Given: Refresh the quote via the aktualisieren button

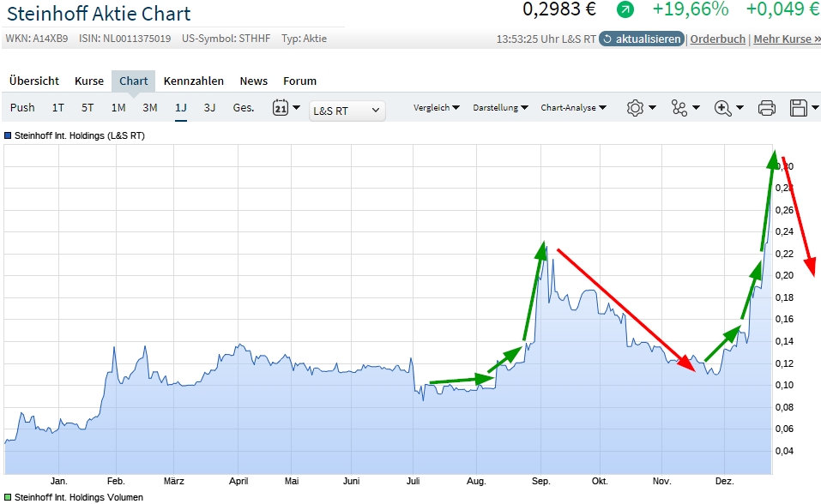Looking at the screenshot, I should click(x=642, y=39).
